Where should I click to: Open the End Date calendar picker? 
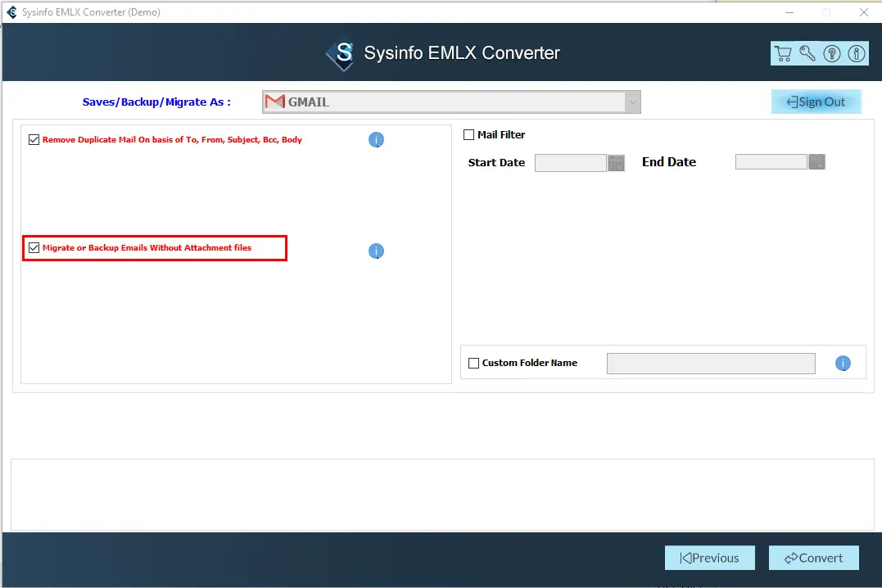click(816, 162)
